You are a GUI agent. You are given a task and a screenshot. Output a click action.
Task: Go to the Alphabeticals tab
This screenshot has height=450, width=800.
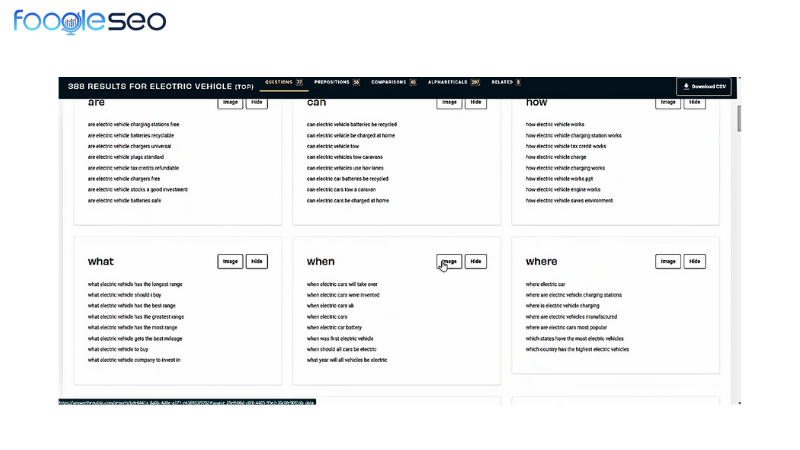coord(453,83)
